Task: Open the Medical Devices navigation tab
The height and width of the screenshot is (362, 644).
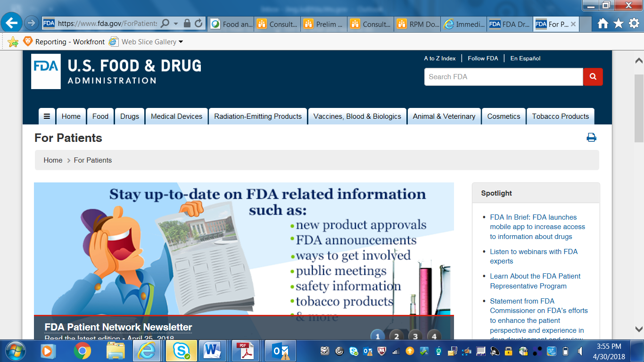Action: click(177, 116)
